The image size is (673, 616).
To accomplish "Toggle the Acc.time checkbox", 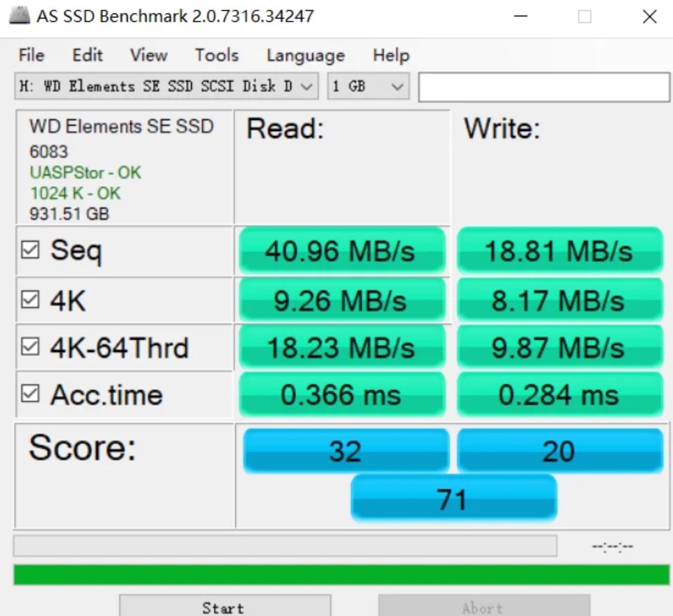I will pos(30,394).
